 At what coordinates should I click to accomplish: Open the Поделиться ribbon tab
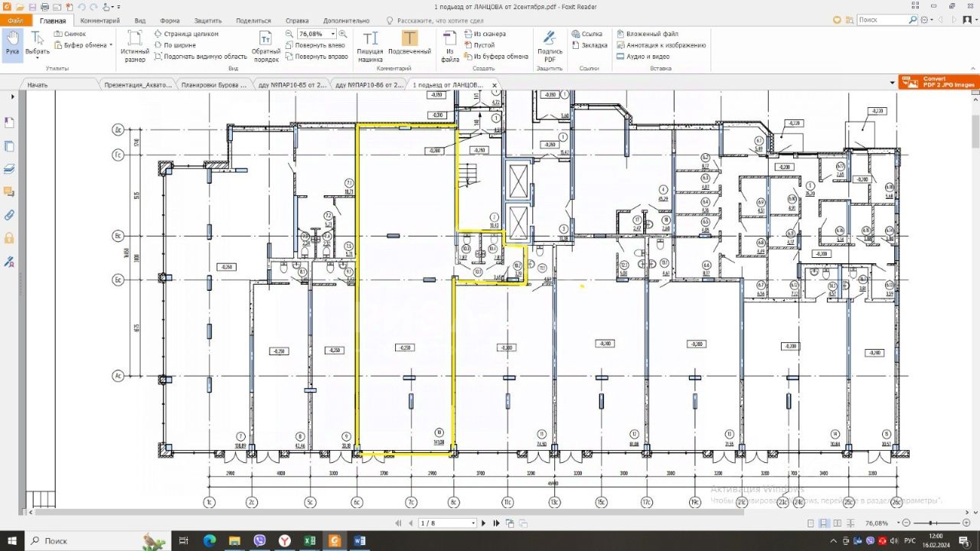coord(253,21)
